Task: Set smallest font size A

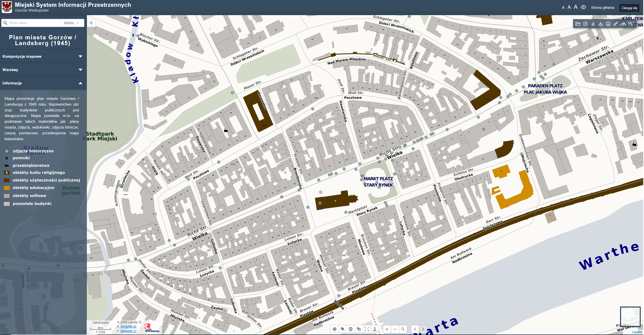Action: (x=563, y=8)
